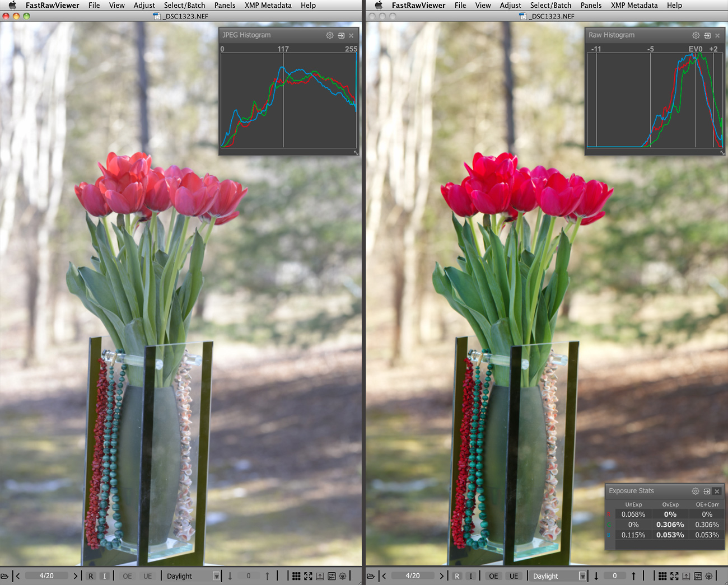Viewport: 728px width, 585px height.
Task: Expand Daylight white balance dropdown in the right window
Action: pyautogui.click(x=582, y=576)
